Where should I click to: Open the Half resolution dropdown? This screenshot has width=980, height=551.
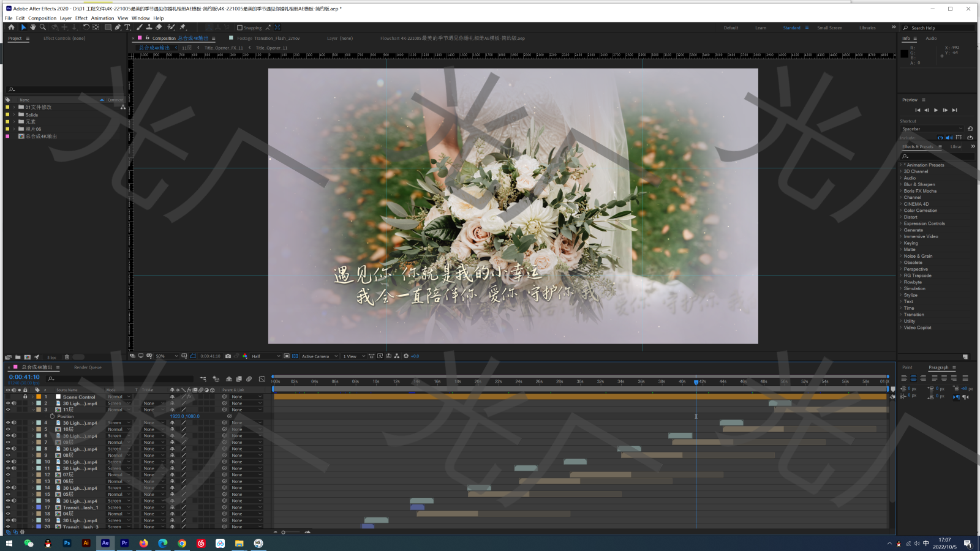266,356
